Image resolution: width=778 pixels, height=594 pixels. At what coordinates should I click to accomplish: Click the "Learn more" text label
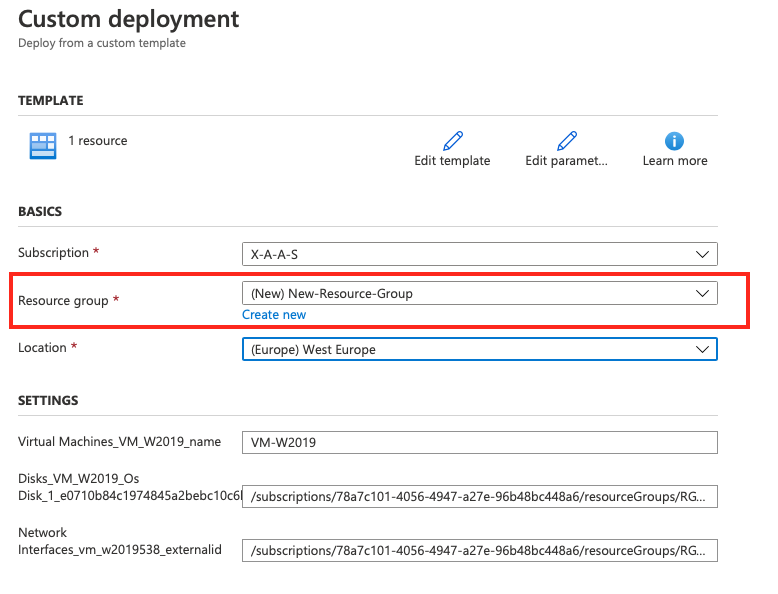675,161
